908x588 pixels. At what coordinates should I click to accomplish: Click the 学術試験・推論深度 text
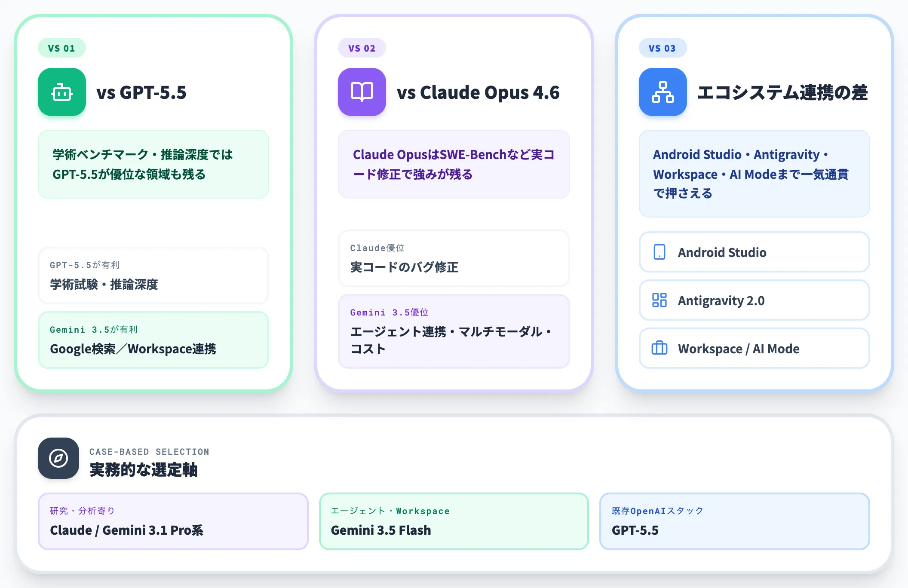tap(104, 285)
